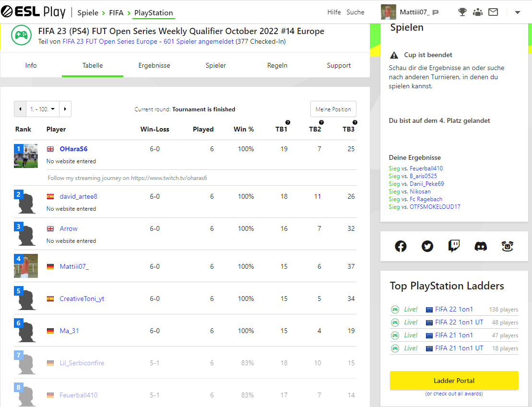Click the green gamepad tournament icon
Viewport: 532px width, 407px height.
(22, 35)
